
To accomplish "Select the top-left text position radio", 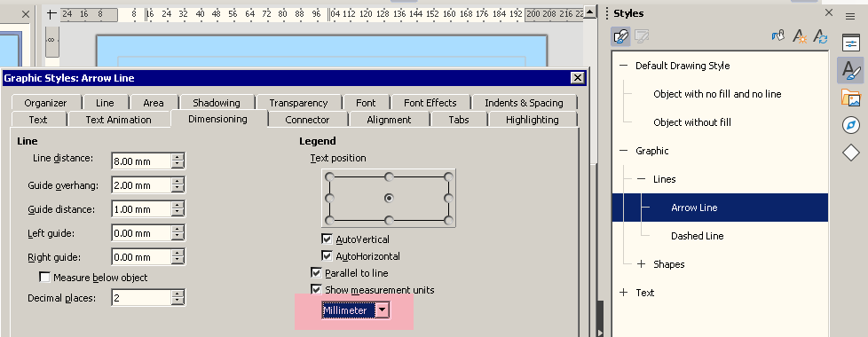I will click(330, 177).
